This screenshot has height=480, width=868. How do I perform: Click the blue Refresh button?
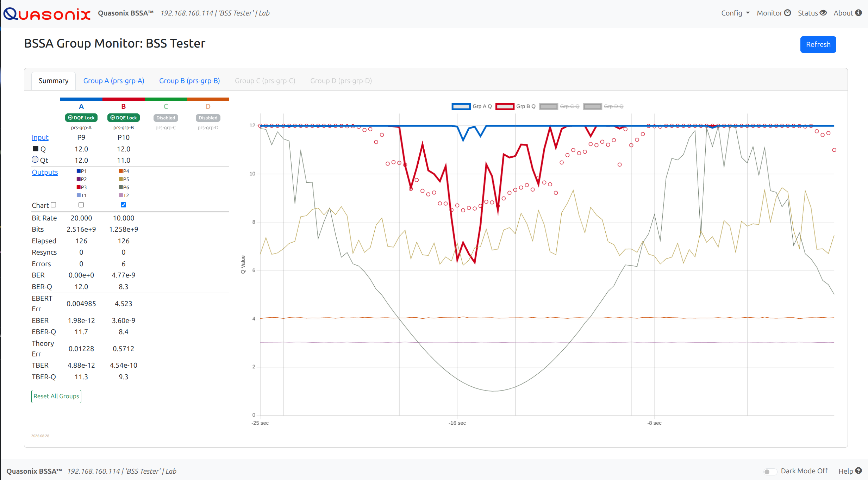click(x=818, y=44)
